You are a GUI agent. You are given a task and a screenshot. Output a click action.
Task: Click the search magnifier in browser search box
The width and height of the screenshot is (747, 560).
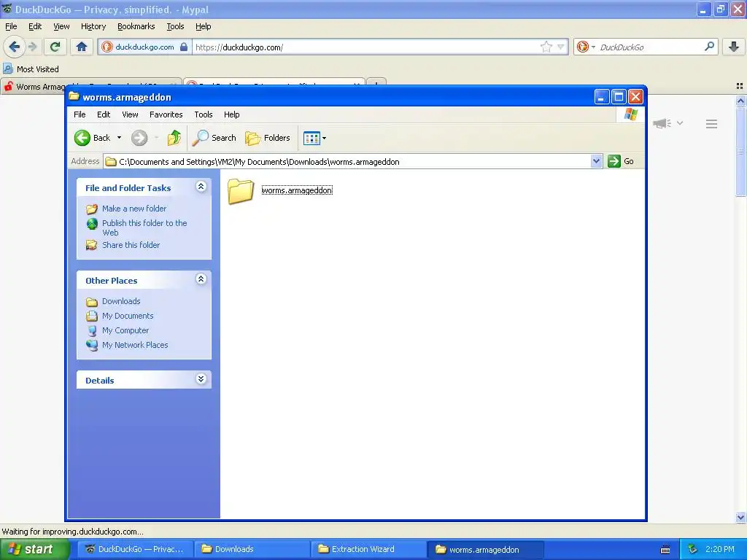pyautogui.click(x=709, y=46)
